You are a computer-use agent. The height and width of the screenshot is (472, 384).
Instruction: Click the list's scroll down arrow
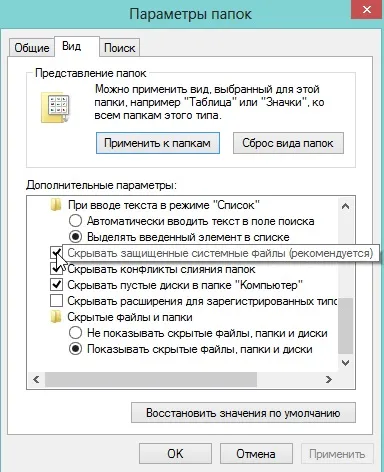click(345, 362)
